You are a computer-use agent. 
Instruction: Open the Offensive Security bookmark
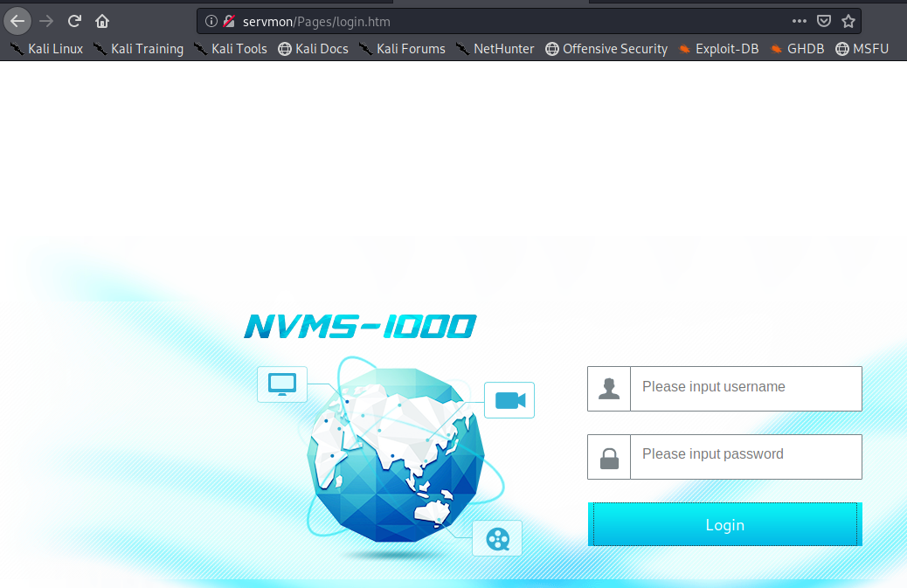[x=606, y=49]
